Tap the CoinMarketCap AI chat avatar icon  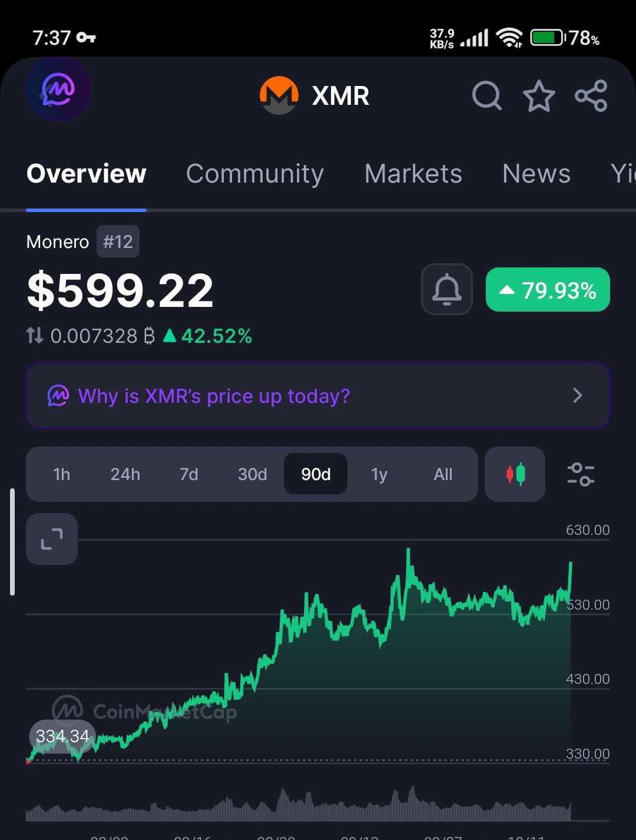pos(58,90)
